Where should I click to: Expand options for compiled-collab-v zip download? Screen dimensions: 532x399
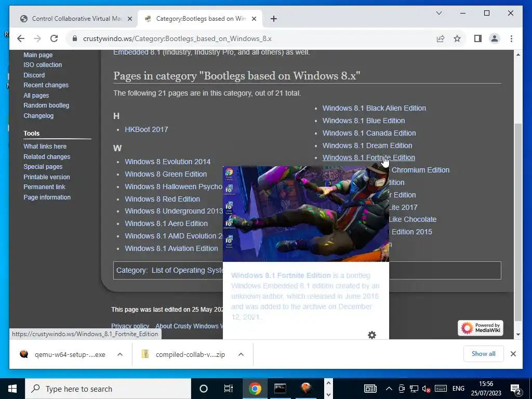tap(241, 354)
